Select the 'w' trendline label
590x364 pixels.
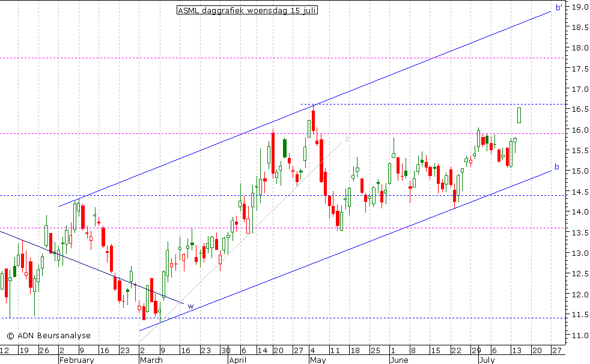point(190,306)
